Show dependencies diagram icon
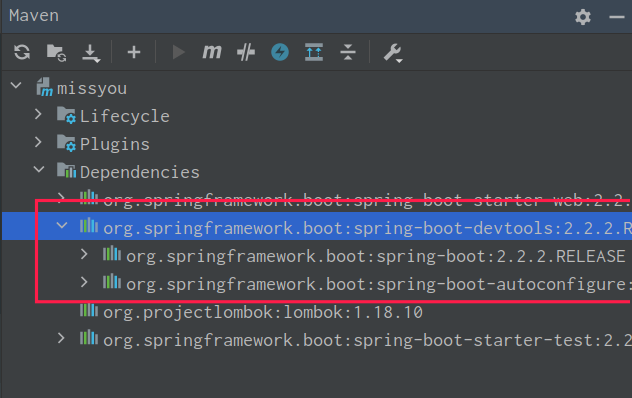 pyautogui.click(x=314, y=52)
